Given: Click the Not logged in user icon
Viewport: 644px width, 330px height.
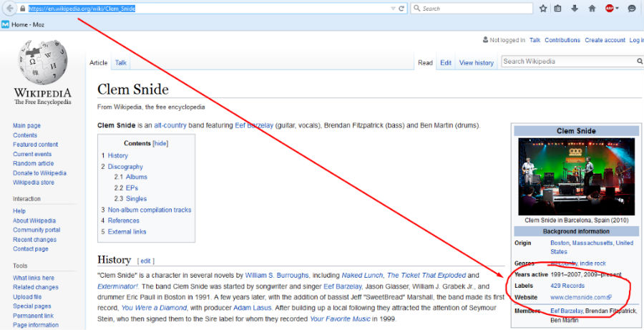Looking at the screenshot, I should click(485, 40).
